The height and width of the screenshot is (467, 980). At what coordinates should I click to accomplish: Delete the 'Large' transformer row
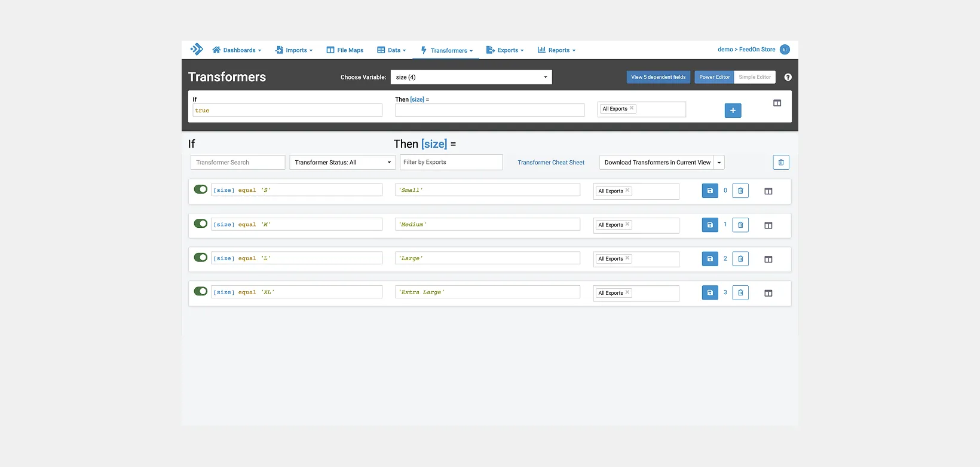pos(740,259)
